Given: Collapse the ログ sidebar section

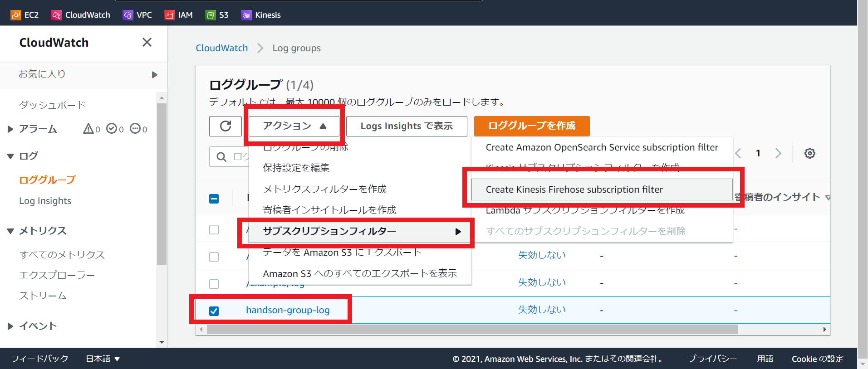Looking at the screenshot, I should [10, 156].
